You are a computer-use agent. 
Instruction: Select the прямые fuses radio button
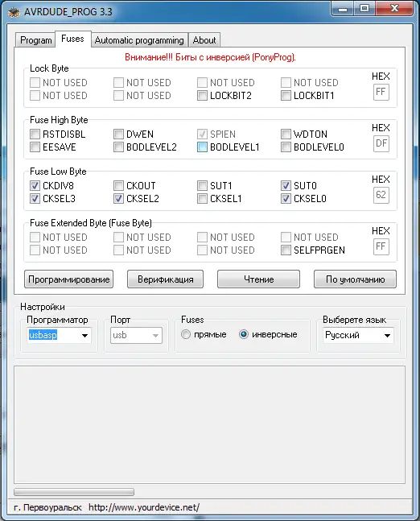tap(186, 334)
